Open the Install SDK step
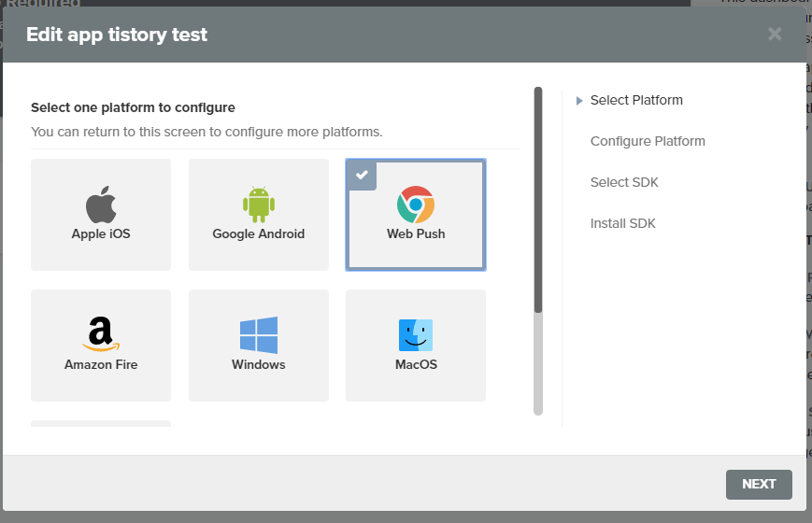This screenshot has height=523, width=812. click(x=622, y=224)
